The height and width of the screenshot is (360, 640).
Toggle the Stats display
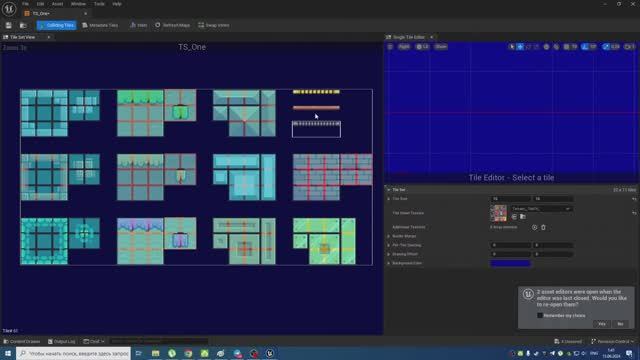pos(138,25)
